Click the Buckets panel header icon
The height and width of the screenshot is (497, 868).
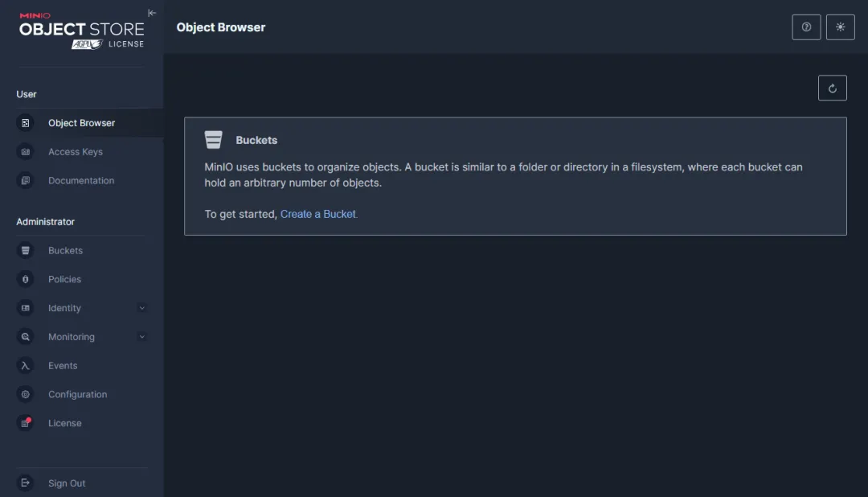(x=213, y=140)
